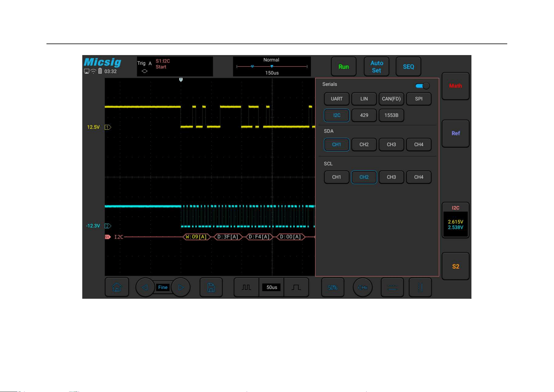Screen dimensions: 554x392
Task: Decrease timebase with multi-pulse icon
Action: coord(246,287)
